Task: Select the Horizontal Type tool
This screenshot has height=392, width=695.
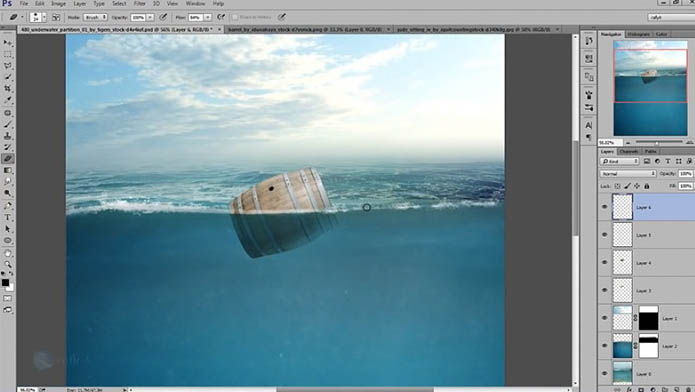Action: 8,217
